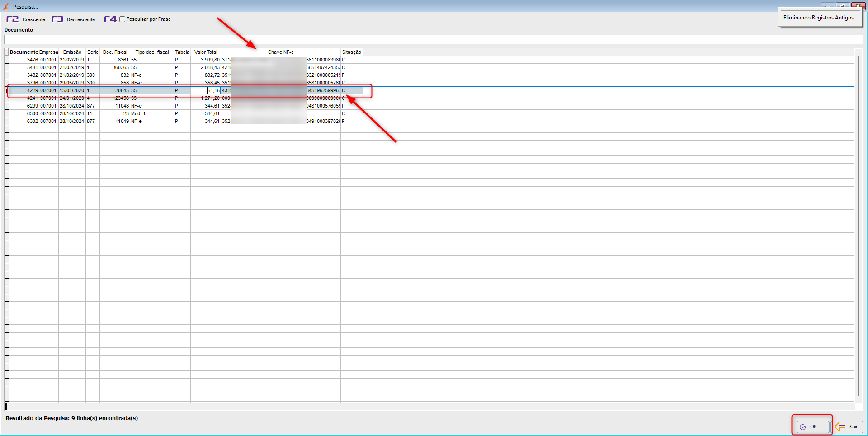
Task: Enable the Pesquisar por Frase checkbox
Action: [x=122, y=19]
